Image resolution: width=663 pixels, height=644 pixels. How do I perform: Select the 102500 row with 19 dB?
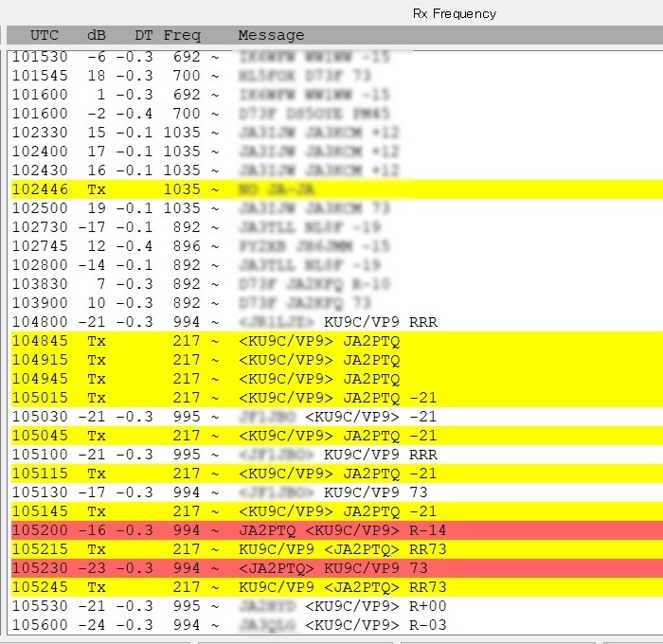coord(336,208)
